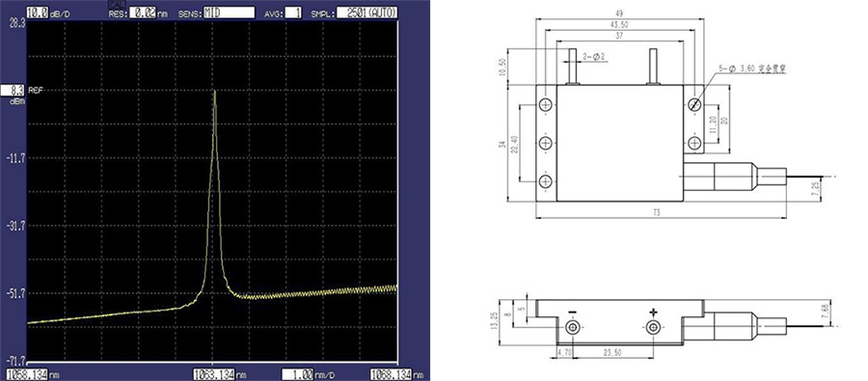Select the AVG averaging count field
The image size is (868, 381).
click(x=293, y=13)
